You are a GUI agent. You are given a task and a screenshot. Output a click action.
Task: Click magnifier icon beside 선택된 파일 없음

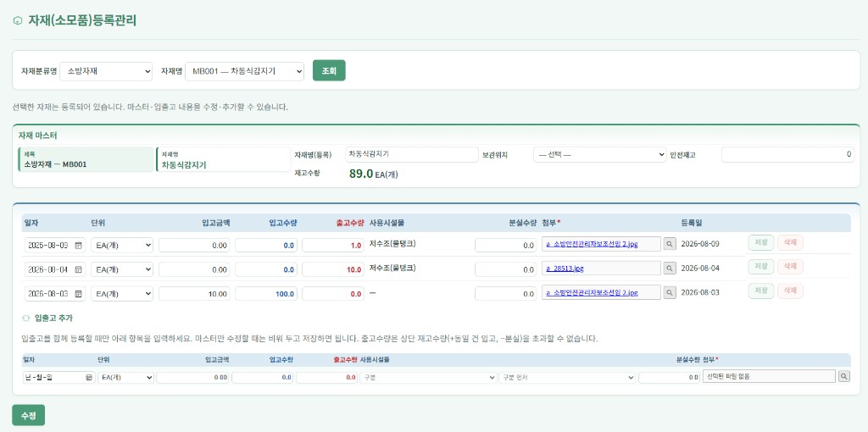click(843, 377)
